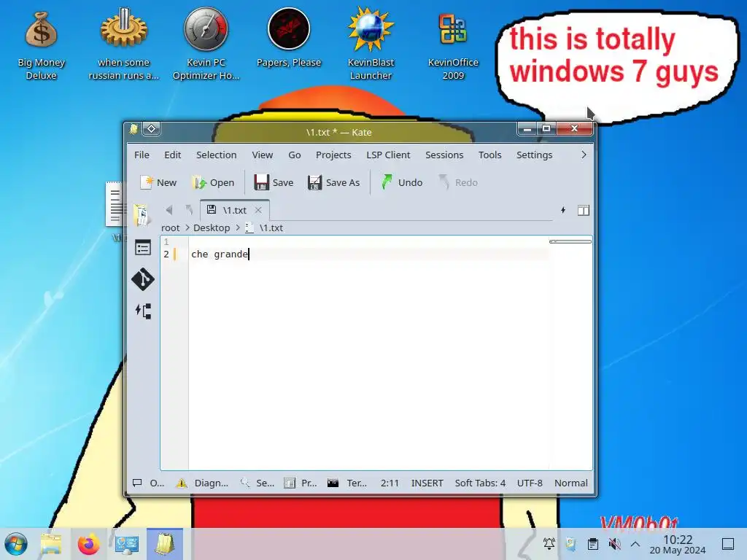This screenshot has height=560, width=747.
Task: Save the file with the Save button
Action: (274, 182)
